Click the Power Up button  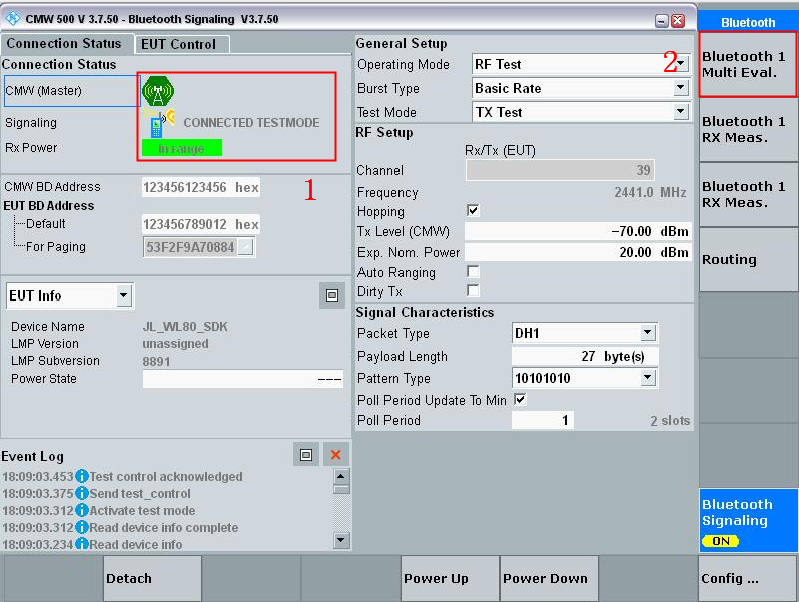[450, 578]
